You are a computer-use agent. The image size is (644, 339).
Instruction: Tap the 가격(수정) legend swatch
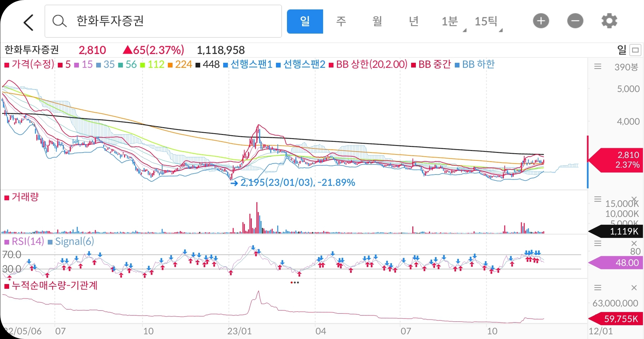tap(7, 65)
